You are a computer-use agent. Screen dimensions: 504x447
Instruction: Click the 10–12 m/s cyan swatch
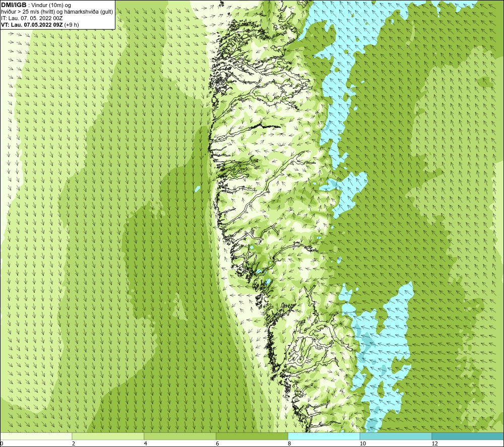click(396, 436)
